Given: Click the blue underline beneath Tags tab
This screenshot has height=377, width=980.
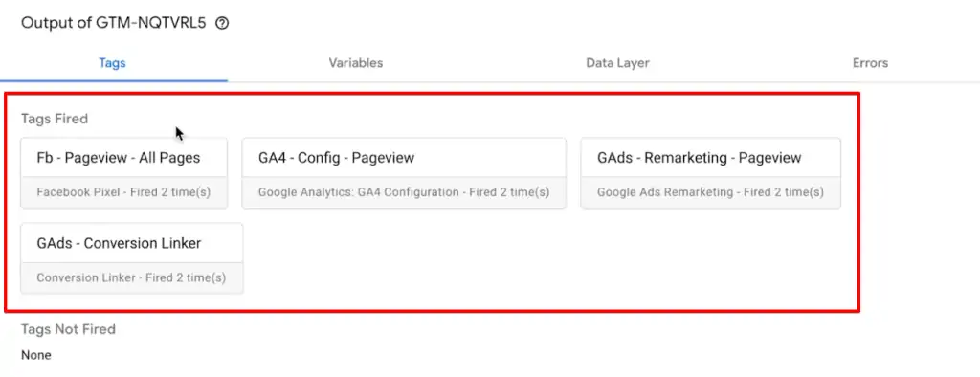Looking at the screenshot, I should point(114,80).
